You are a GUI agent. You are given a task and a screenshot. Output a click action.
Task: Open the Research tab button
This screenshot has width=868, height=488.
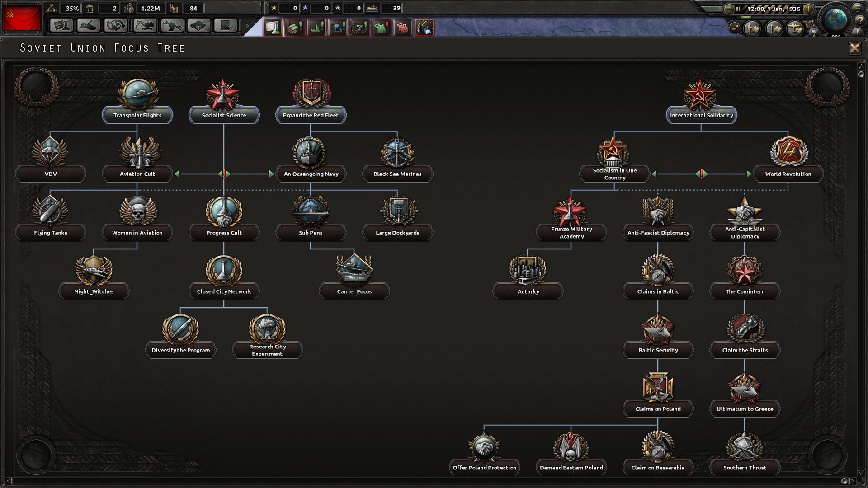[x=61, y=26]
